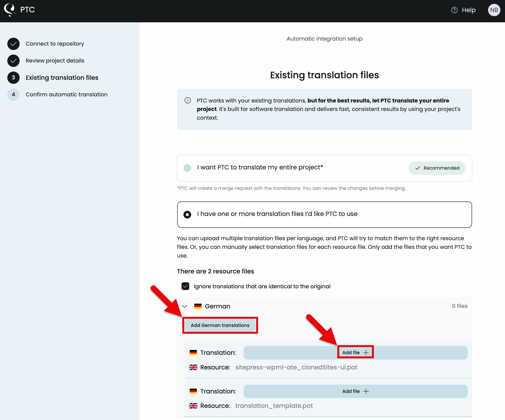Image resolution: width=505 pixels, height=420 pixels.
Task: Open Confirm automatic translation step
Action: 66,94
